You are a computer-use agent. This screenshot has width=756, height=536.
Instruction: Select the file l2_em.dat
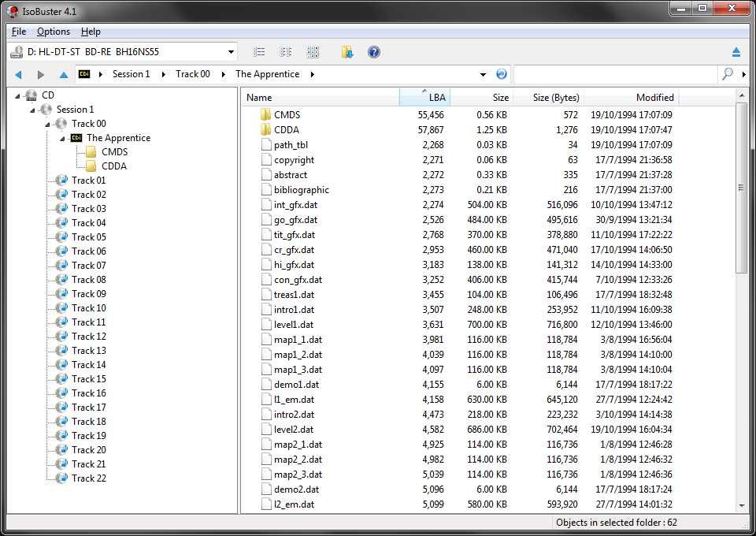pyautogui.click(x=294, y=504)
